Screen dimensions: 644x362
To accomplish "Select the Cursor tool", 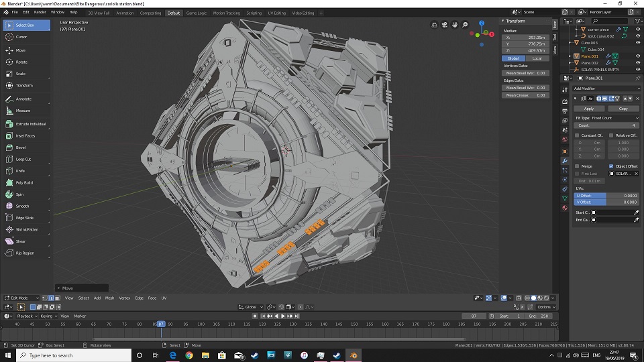I will pyautogui.click(x=27, y=37).
